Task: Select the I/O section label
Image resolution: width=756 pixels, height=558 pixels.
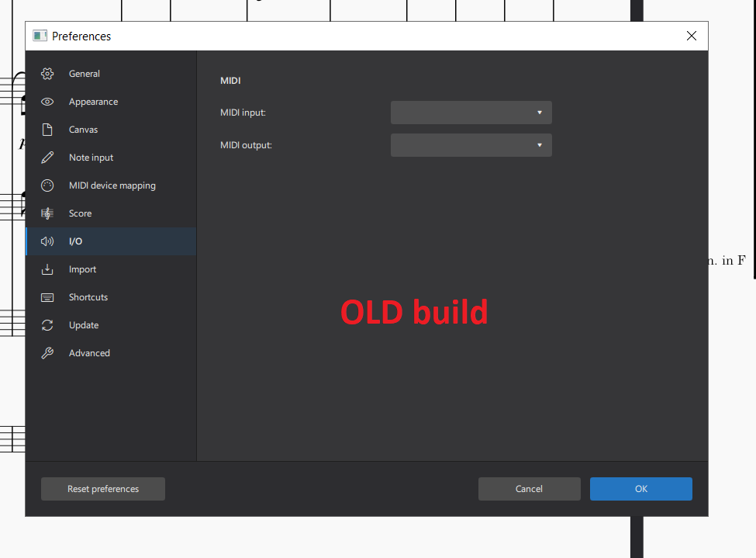Action: (x=76, y=241)
